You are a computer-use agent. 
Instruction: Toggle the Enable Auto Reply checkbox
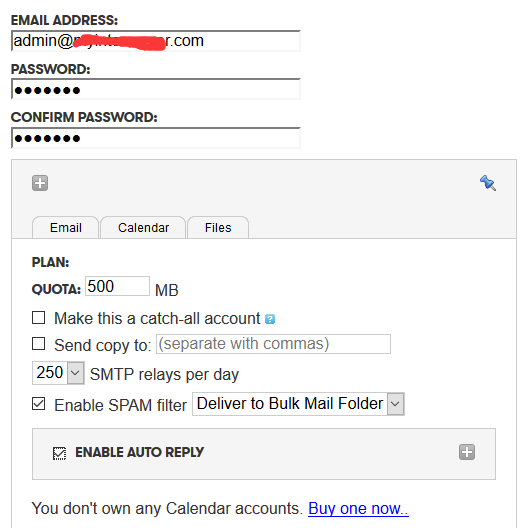pos(59,453)
